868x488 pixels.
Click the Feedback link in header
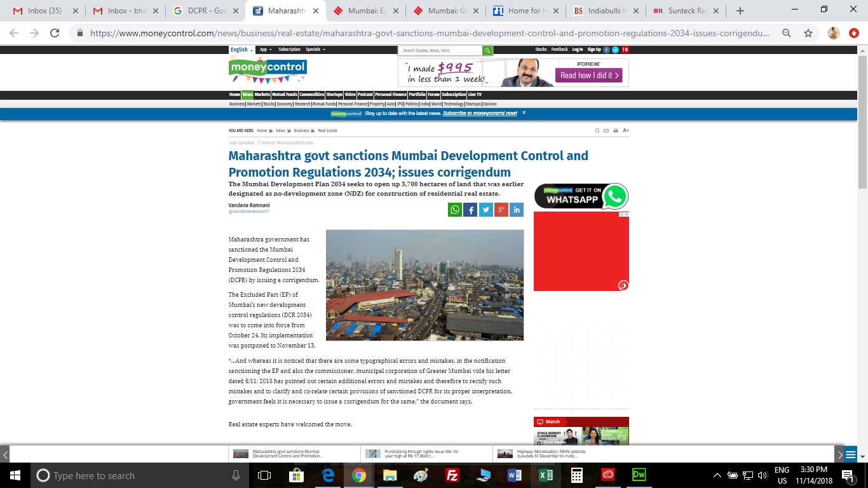pos(559,50)
